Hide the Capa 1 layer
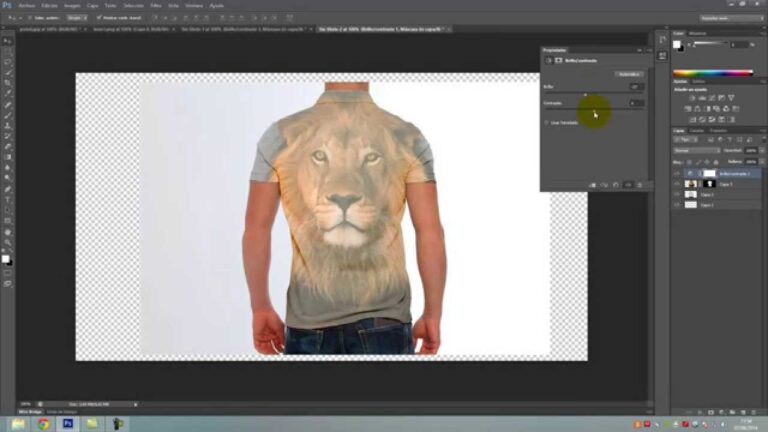 click(677, 205)
